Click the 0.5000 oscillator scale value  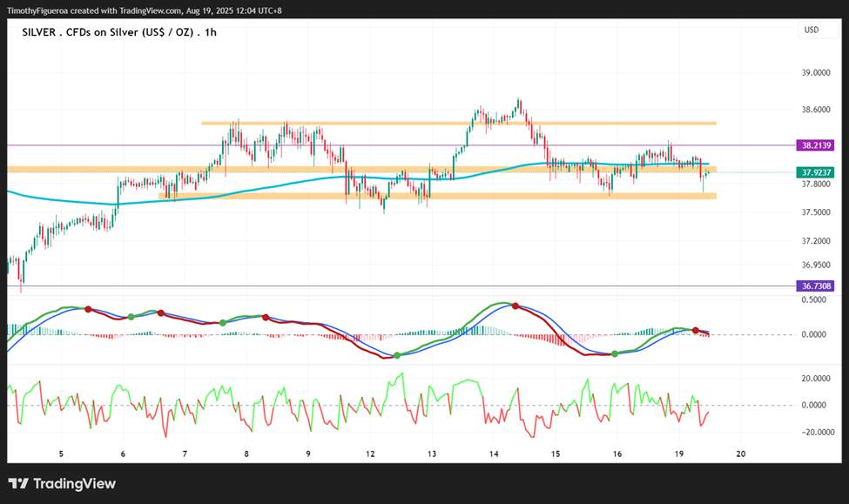click(814, 299)
